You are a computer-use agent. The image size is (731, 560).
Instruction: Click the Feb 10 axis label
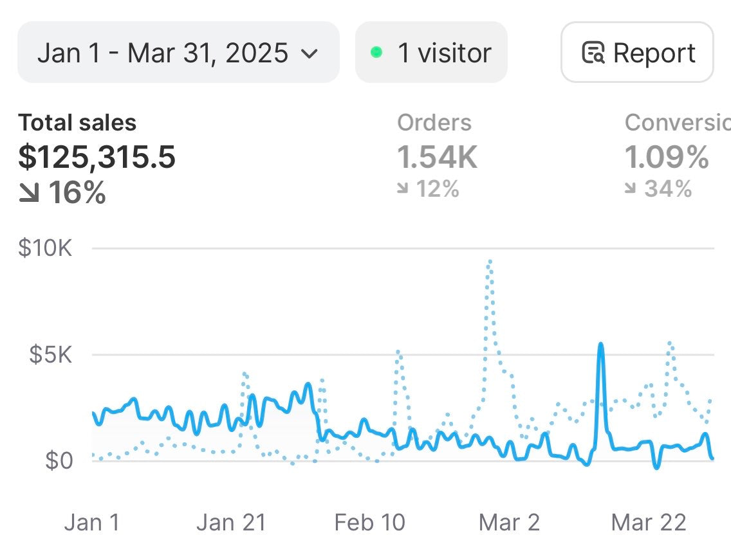tap(370, 522)
